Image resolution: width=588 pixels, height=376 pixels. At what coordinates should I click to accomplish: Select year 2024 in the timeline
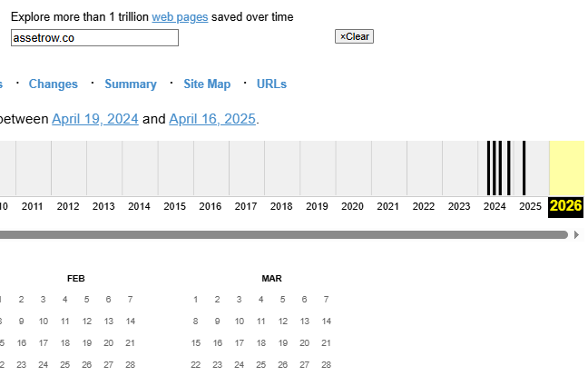[495, 206]
